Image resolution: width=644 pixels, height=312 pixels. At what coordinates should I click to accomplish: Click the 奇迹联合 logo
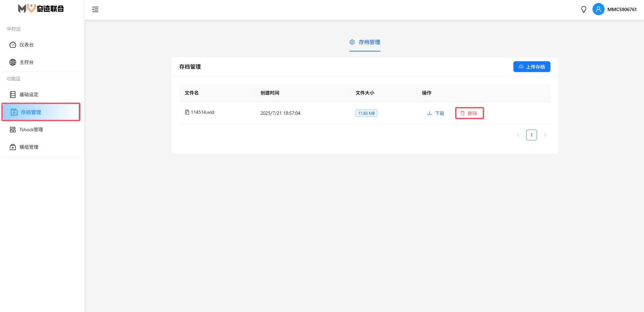point(41,8)
